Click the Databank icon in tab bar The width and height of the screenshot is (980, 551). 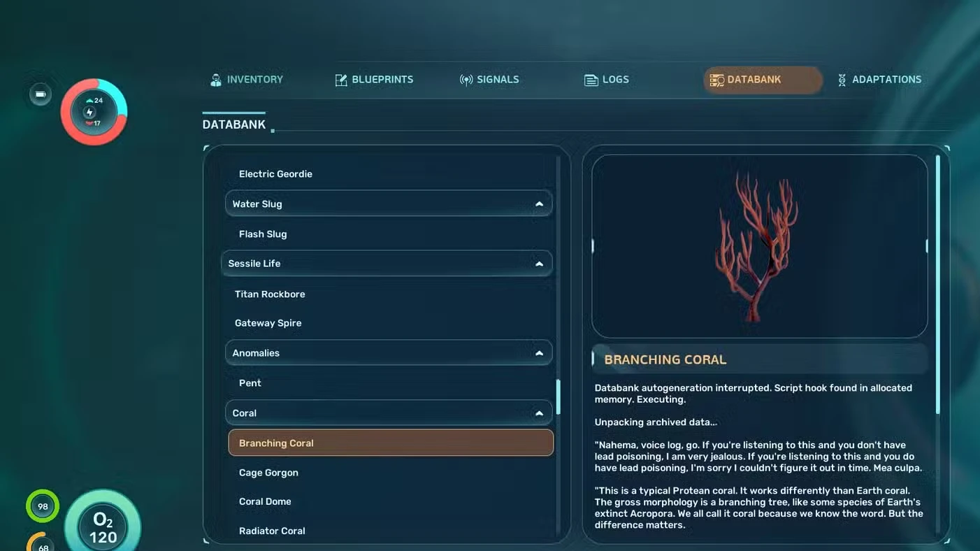pos(717,80)
